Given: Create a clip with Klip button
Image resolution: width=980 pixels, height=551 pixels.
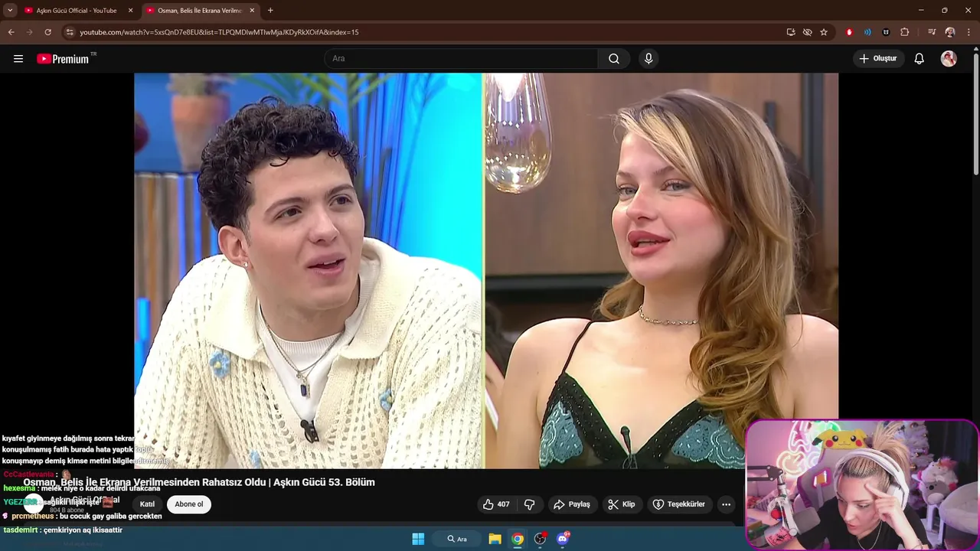Looking at the screenshot, I should tap(621, 504).
